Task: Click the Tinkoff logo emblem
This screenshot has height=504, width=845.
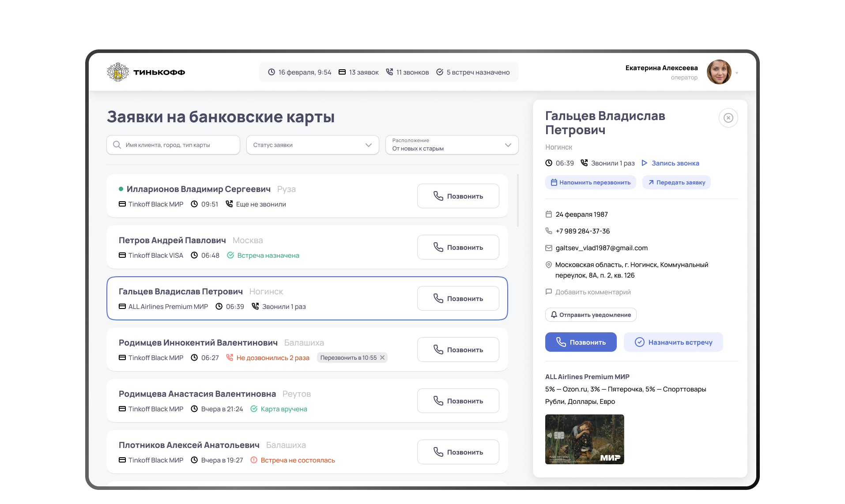Action: pos(118,72)
